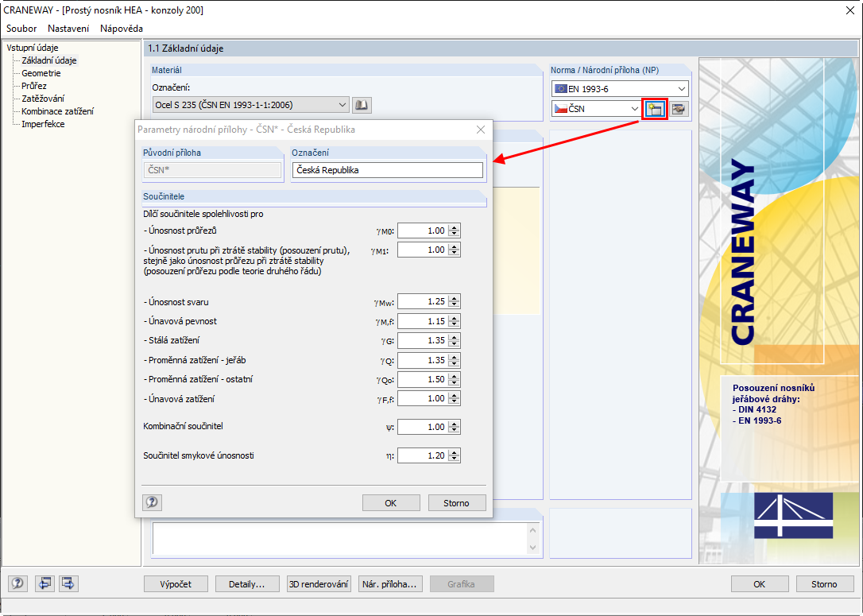Go to next input window arrow icon
Image resolution: width=863 pixels, height=616 pixels.
point(68,583)
